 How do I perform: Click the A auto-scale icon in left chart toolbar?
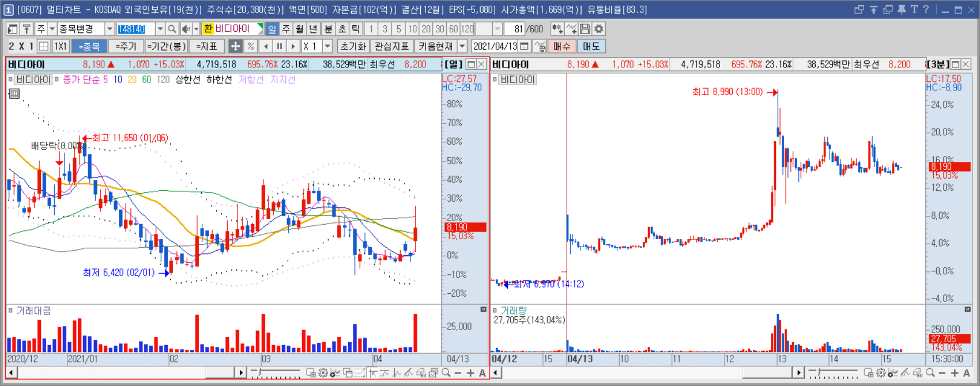483,373
